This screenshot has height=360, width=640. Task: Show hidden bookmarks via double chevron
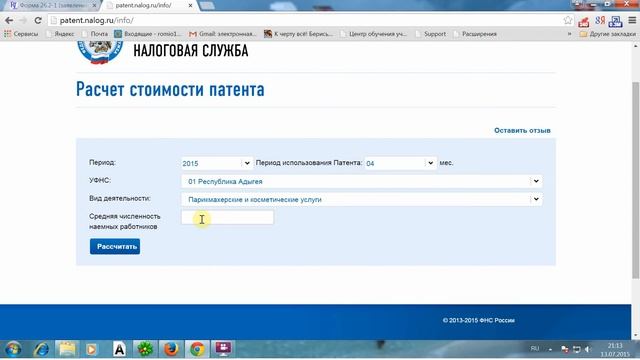569,34
